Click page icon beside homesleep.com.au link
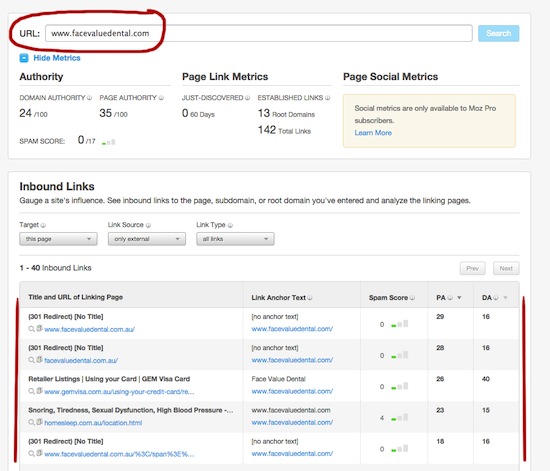The height and width of the screenshot is (471, 550). coord(39,422)
